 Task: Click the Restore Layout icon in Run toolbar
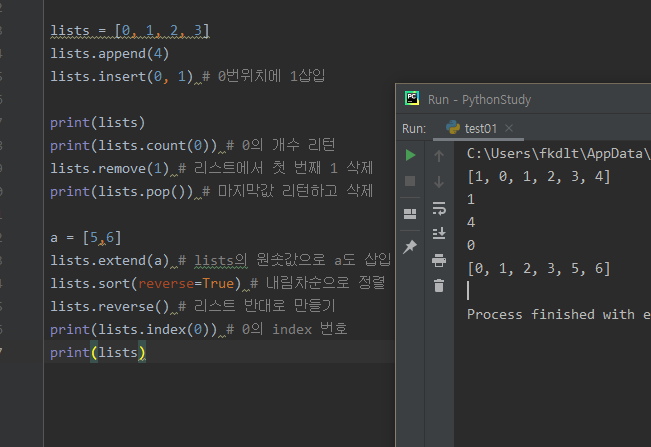pyautogui.click(x=410, y=214)
